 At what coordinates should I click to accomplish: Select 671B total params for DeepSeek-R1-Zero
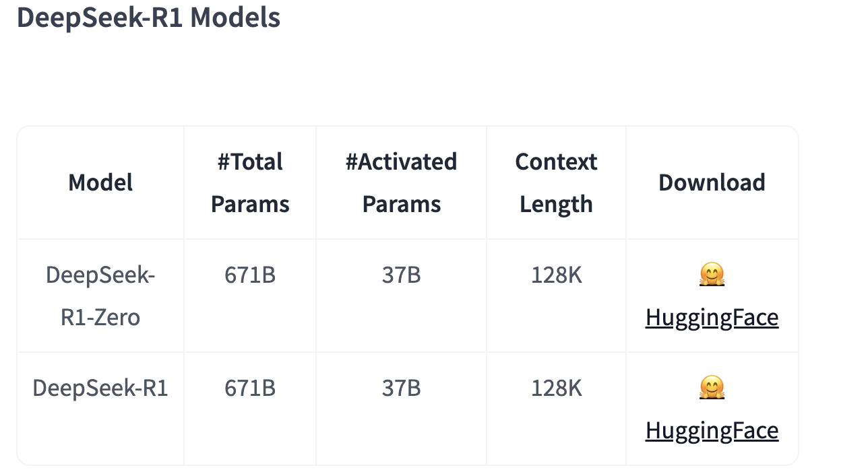tap(250, 275)
